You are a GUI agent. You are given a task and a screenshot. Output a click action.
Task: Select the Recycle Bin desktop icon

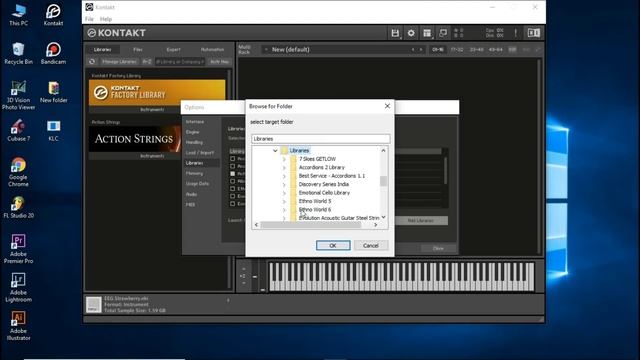pos(18,53)
